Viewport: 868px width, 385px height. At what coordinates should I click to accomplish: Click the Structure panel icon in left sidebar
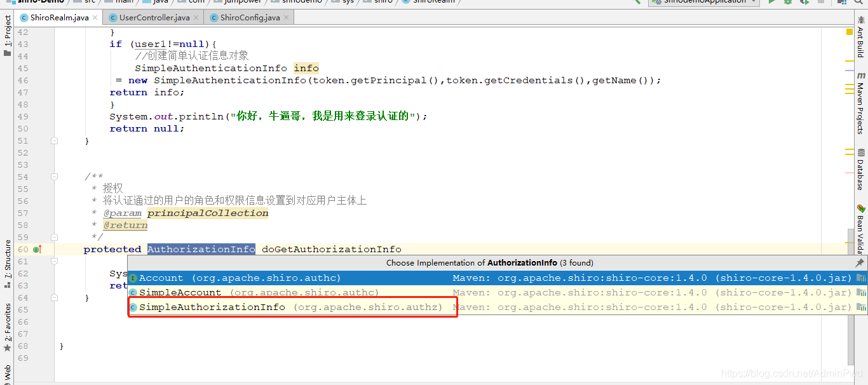coord(7,285)
